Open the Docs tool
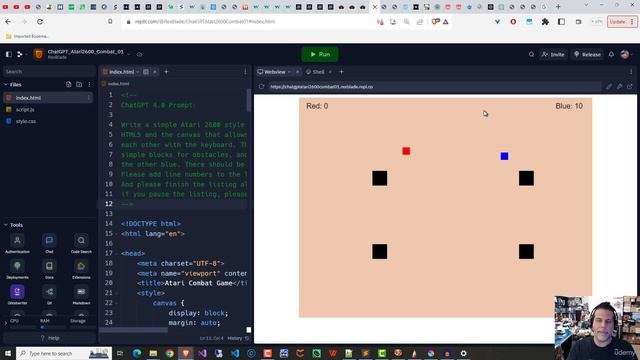This screenshot has width=640, height=360. (x=49, y=269)
